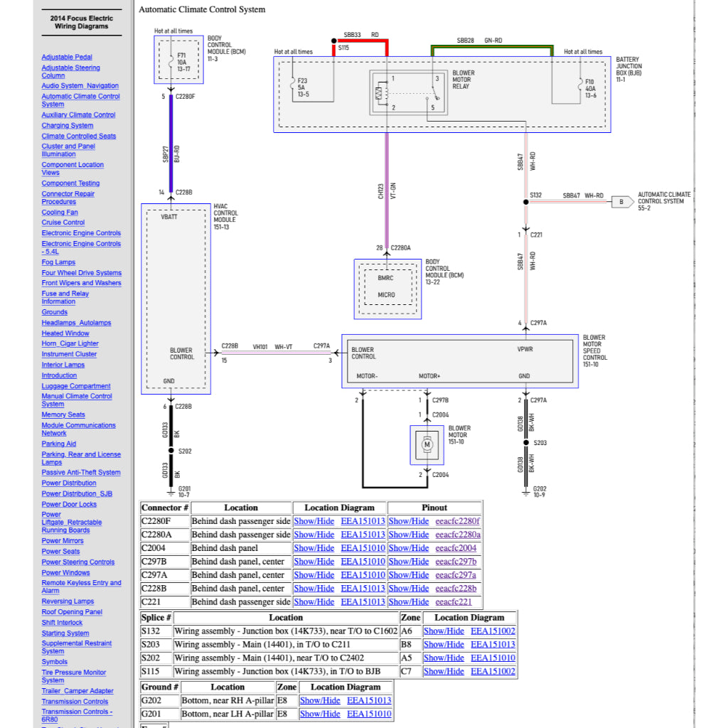Click the G202 ground symbol

click(x=526, y=490)
